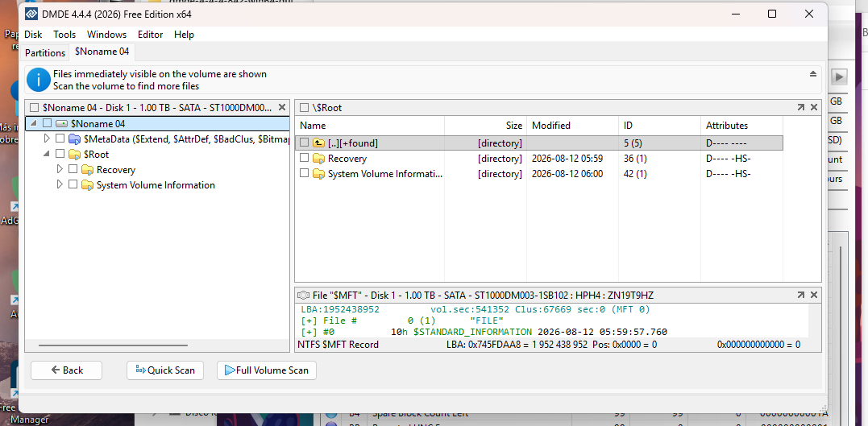Check the Recovery checkbox in tree
The image size is (868, 426).
coord(73,170)
